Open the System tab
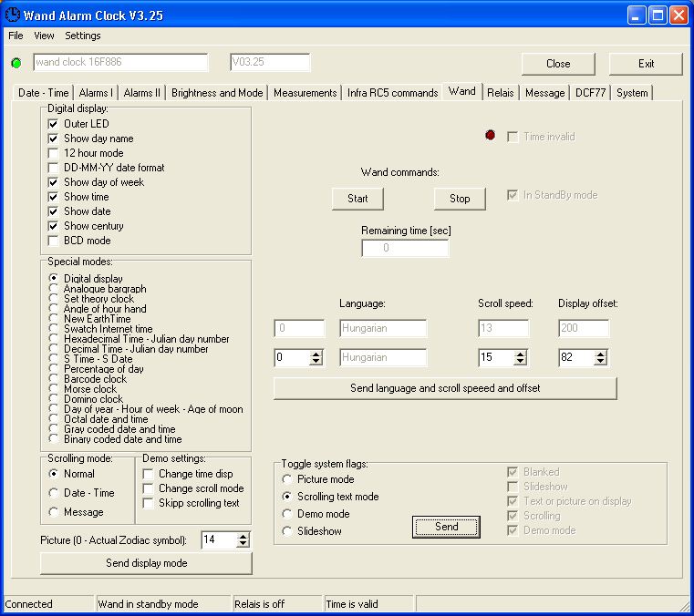Image resolution: width=694 pixels, height=616 pixels. pyautogui.click(x=632, y=93)
